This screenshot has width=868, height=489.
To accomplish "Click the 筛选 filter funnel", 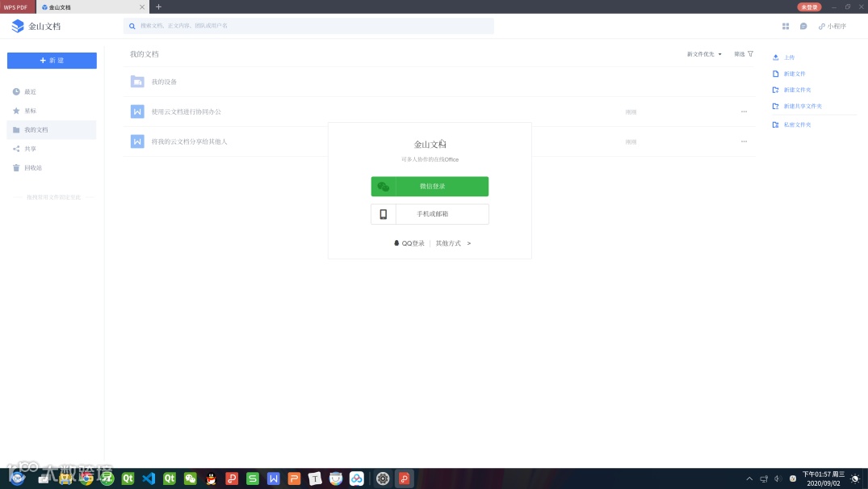I will coord(744,54).
